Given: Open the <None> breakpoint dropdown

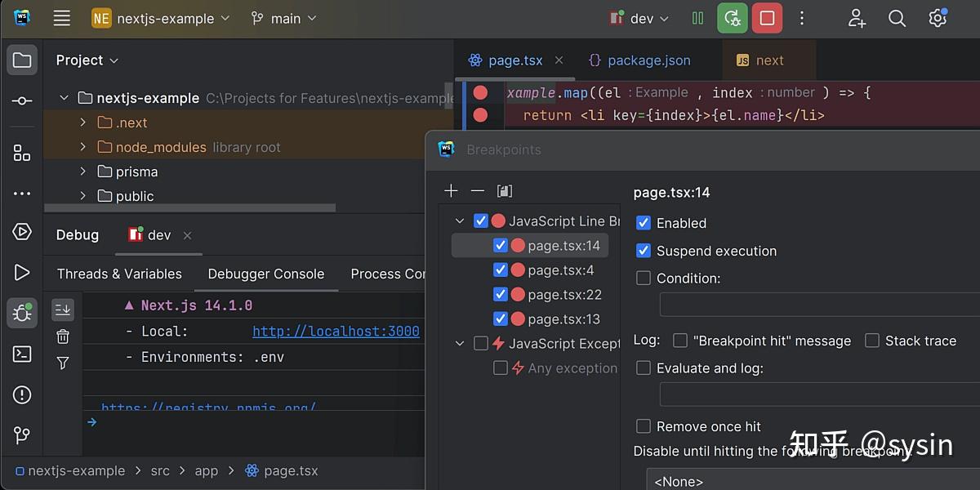Looking at the screenshot, I should (x=813, y=480).
